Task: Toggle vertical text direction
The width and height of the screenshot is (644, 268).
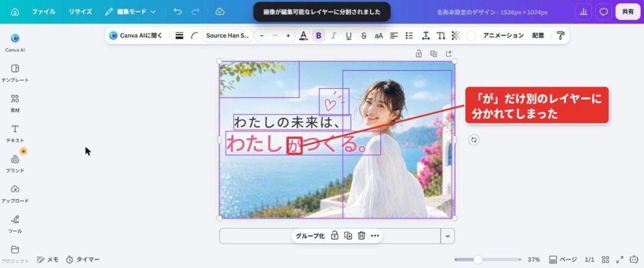Action: coord(441,36)
